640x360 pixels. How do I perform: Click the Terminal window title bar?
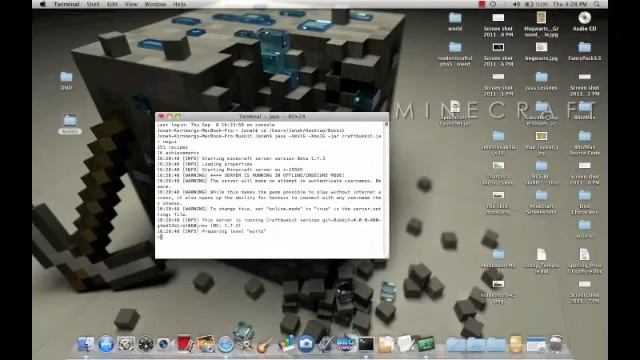272,116
